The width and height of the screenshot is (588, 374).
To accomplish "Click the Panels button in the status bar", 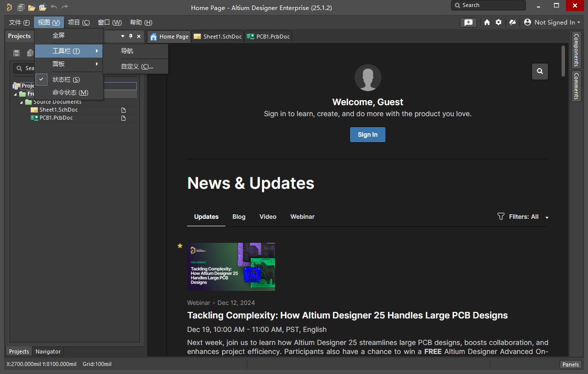I will click(x=570, y=364).
